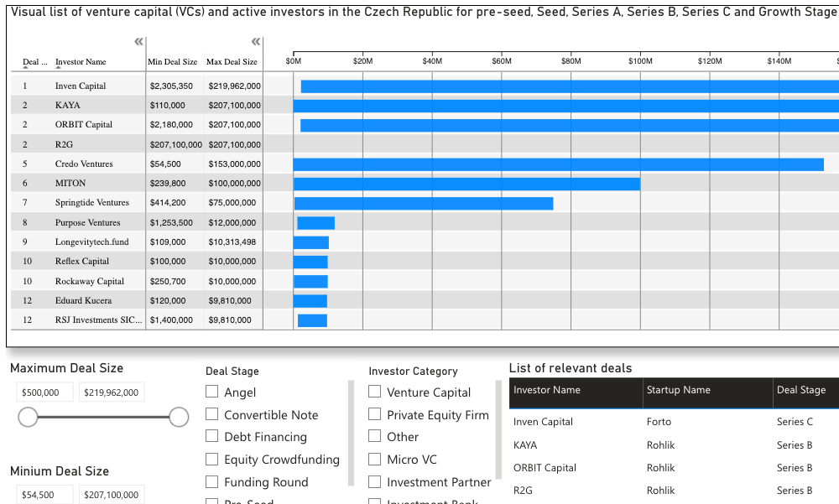The height and width of the screenshot is (504, 839).
Task: Click the Minium Deal Size upper bound field $207,100,000
Action: click(112, 495)
